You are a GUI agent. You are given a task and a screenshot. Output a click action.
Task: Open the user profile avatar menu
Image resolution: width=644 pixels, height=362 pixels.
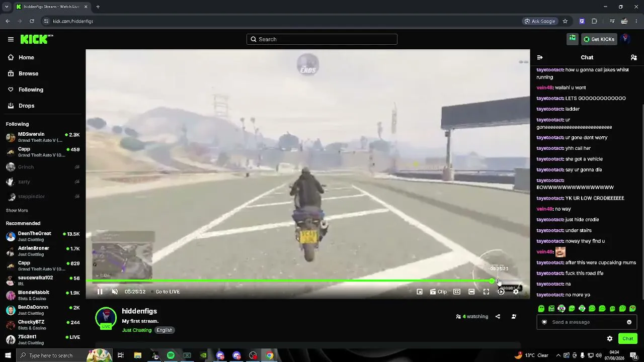click(625, 39)
